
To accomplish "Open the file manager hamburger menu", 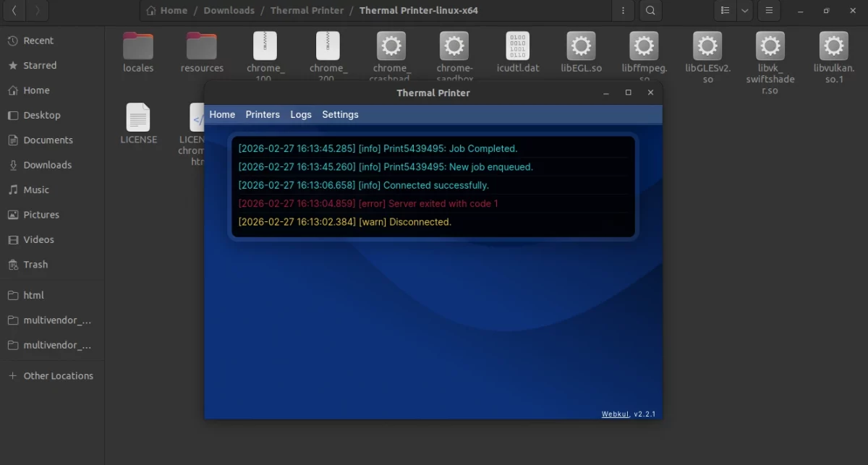I will [768, 10].
